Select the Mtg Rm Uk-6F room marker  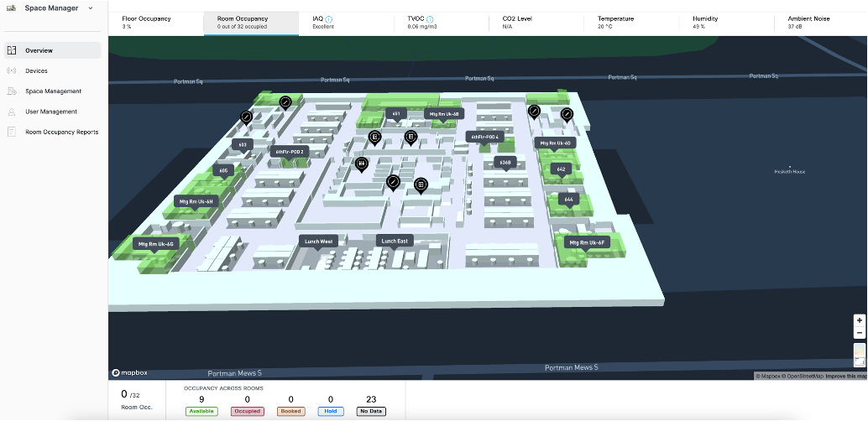pos(587,242)
